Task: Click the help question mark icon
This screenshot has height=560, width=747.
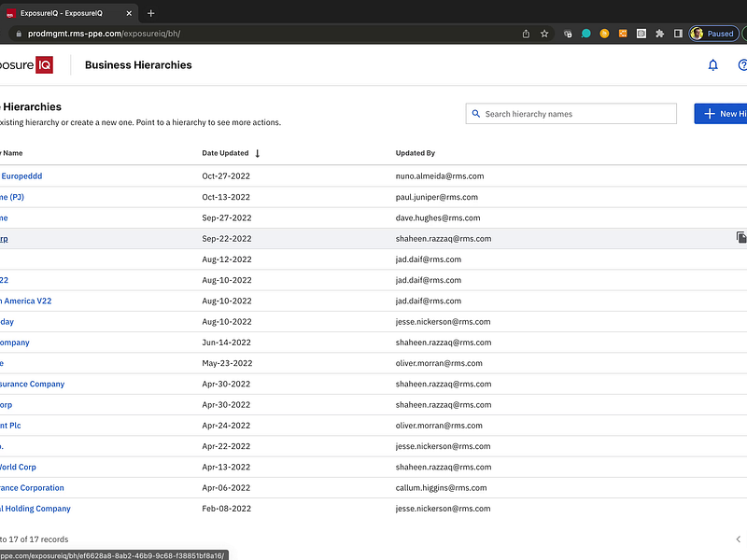Action: (742, 65)
